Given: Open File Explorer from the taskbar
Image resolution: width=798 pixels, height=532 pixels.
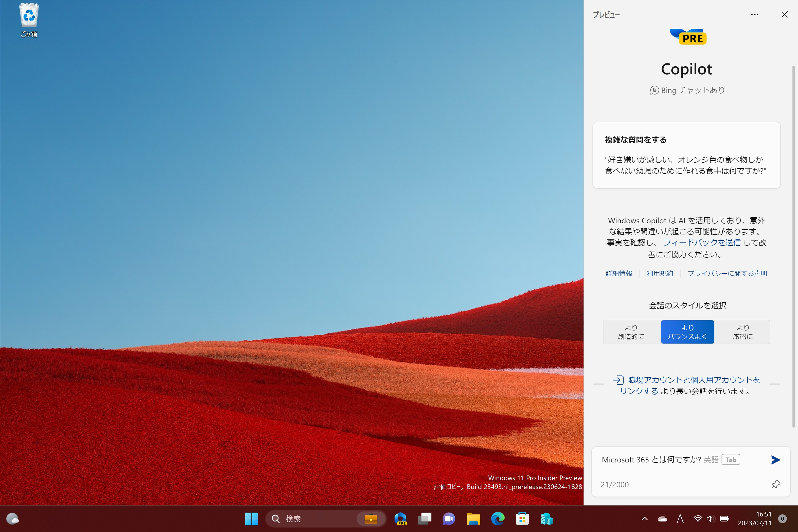Looking at the screenshot, I should (x=473, y=519).
